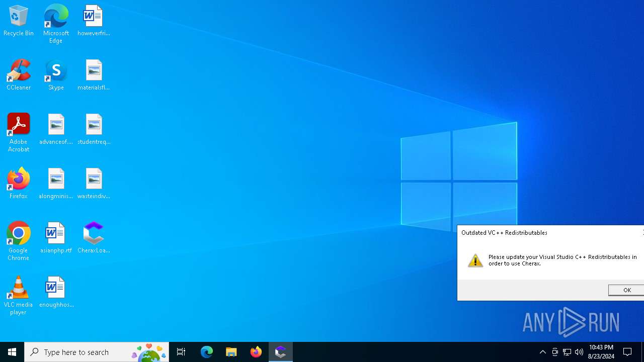Select the Google Chrome desktop shortcut
The width and height of the screenshot is (644, 362).
coord(19,241)
